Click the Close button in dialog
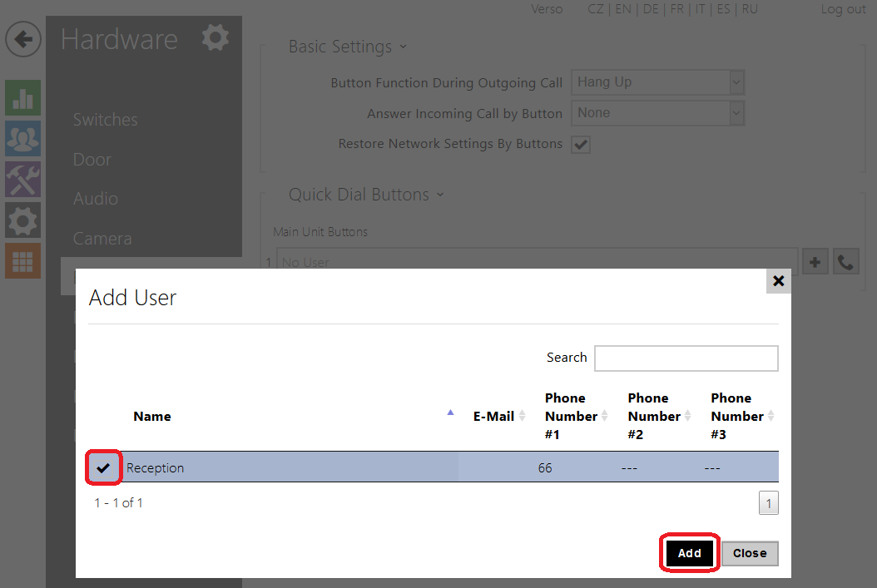 (x=749, y=553)
